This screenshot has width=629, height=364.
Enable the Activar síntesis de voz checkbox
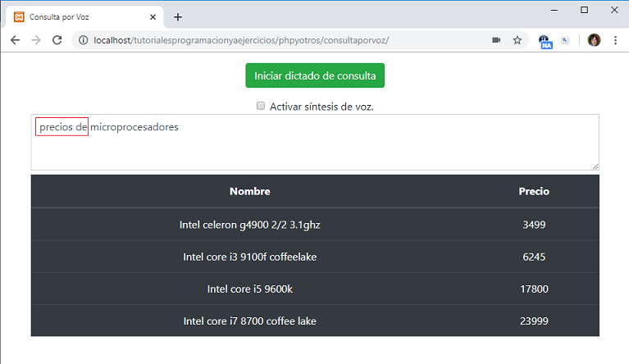[261, 106]
